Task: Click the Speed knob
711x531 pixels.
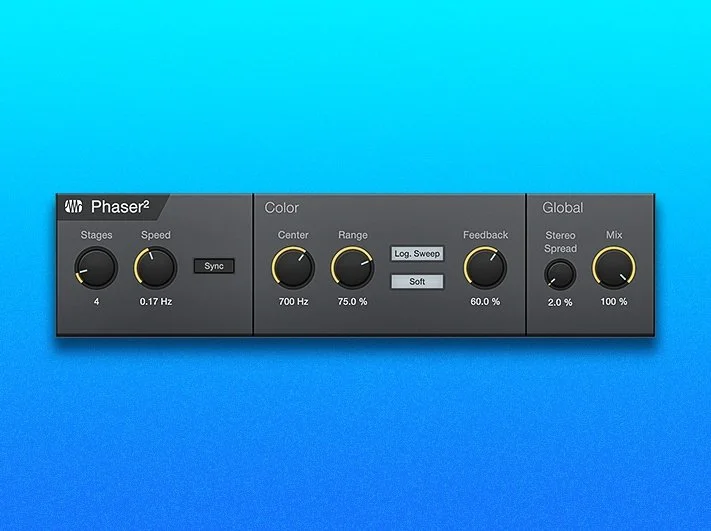Action: pos(156,268)
